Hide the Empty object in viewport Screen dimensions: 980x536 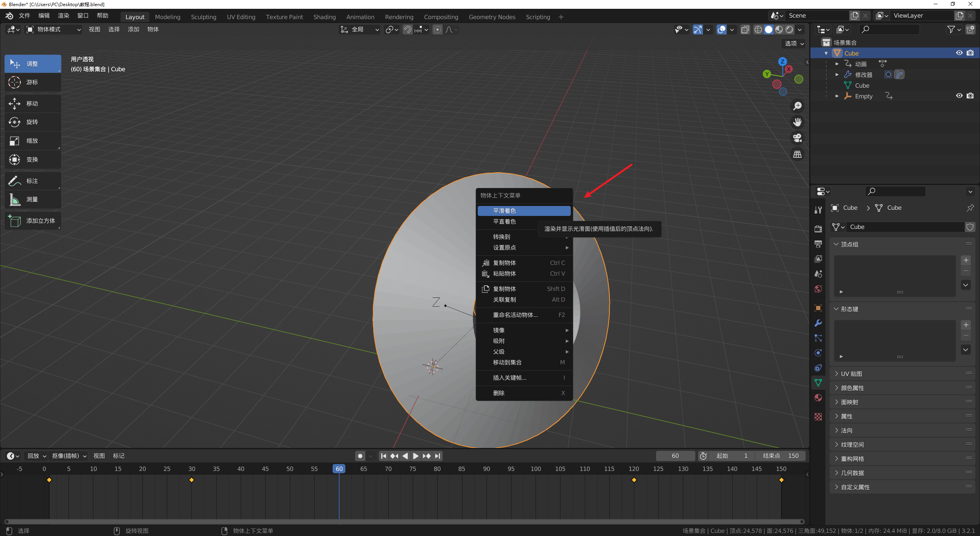959,96
